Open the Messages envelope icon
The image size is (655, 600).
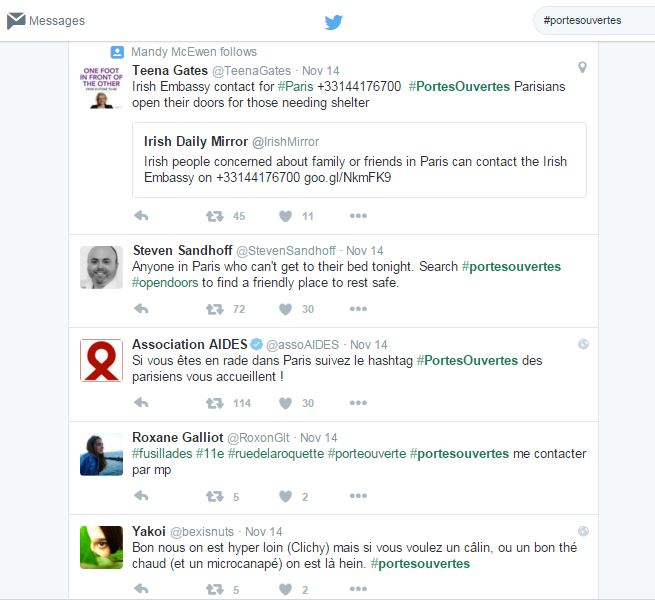pos(16,21)
